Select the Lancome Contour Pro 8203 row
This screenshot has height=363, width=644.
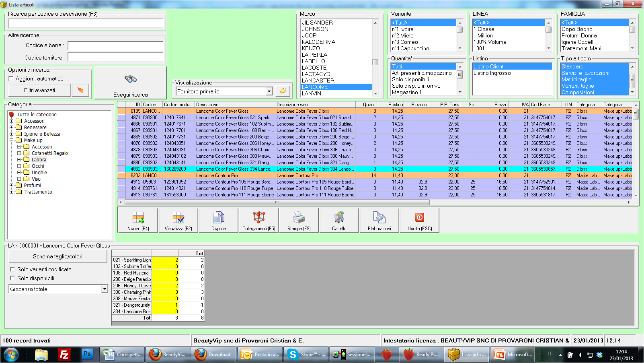coord(375,175)
